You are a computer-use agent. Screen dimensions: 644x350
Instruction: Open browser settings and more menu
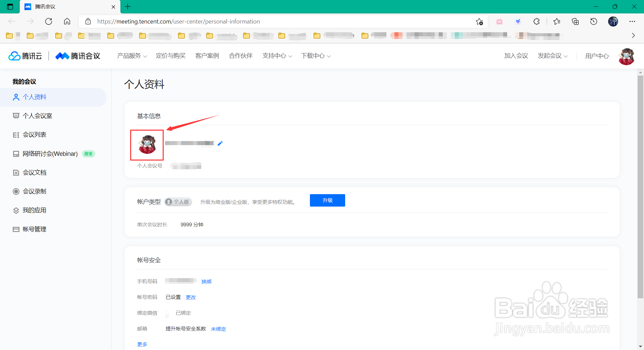632,21
